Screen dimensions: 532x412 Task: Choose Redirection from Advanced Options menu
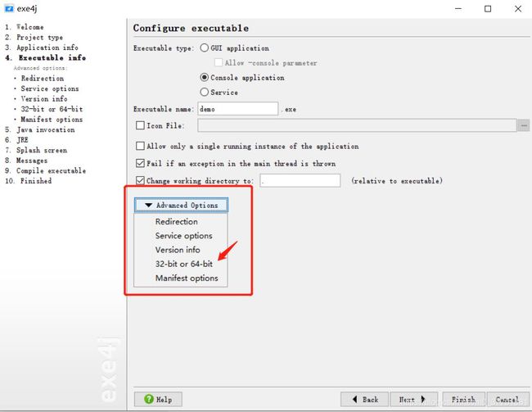point(177,221)
